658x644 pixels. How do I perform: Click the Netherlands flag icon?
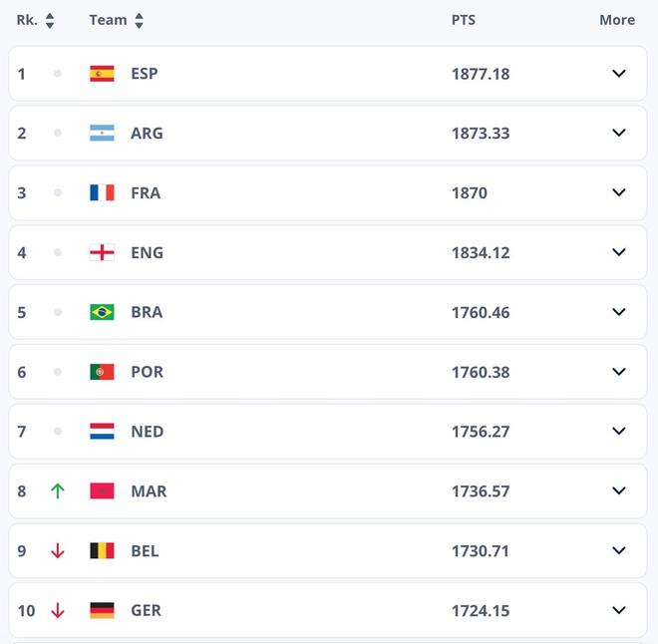(102, 432)
